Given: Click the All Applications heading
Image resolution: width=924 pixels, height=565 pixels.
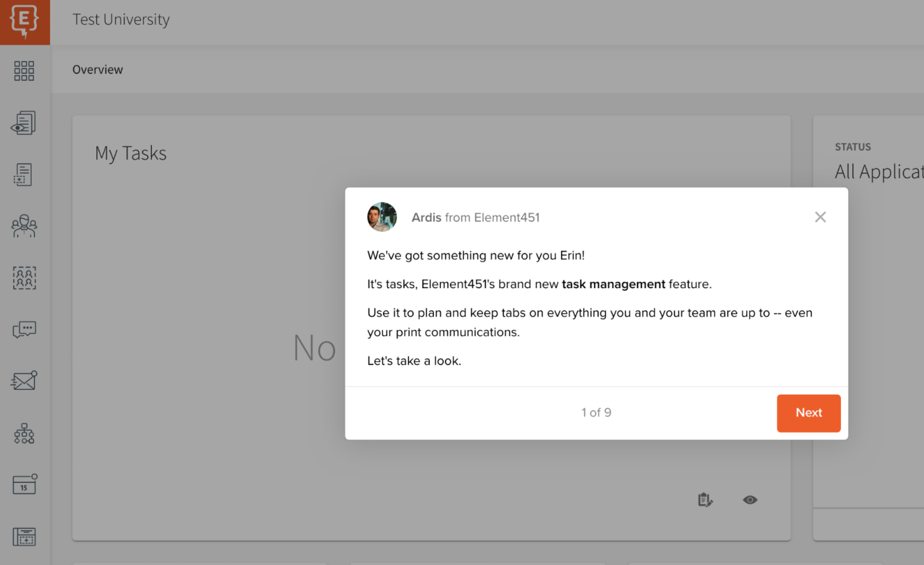Looking at the screenshot, I should pos(879,172).
